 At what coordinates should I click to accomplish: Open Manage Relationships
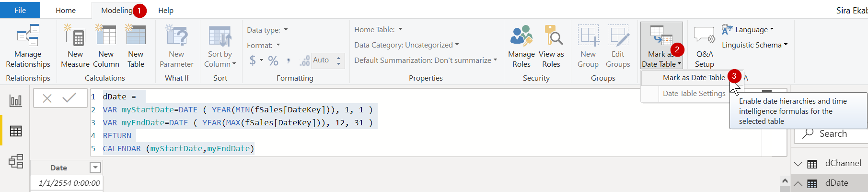28,46
